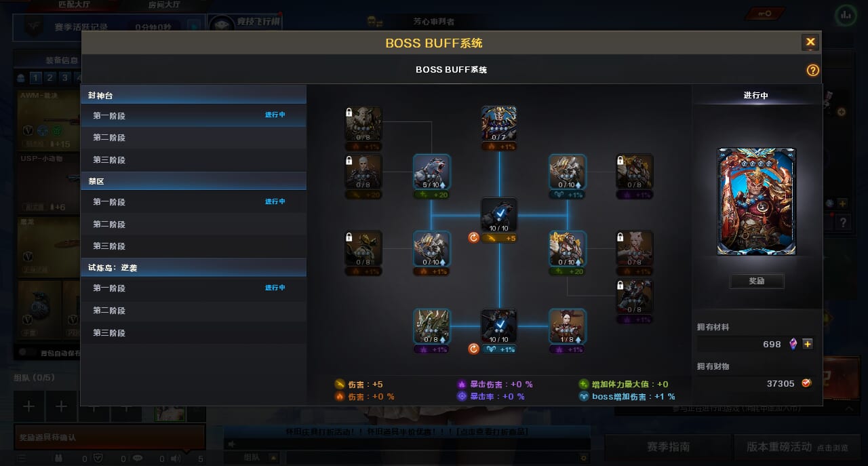This screenshot has width=868, height=466.
Task: Click the orange reset icon beside +5 node
Action: [x=473, y=238]
